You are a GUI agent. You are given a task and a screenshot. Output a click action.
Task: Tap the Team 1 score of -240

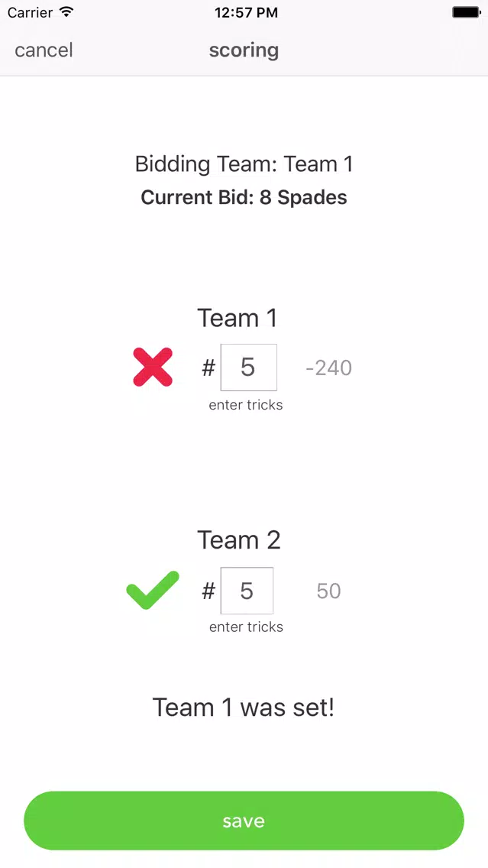[x=328, y=368]
